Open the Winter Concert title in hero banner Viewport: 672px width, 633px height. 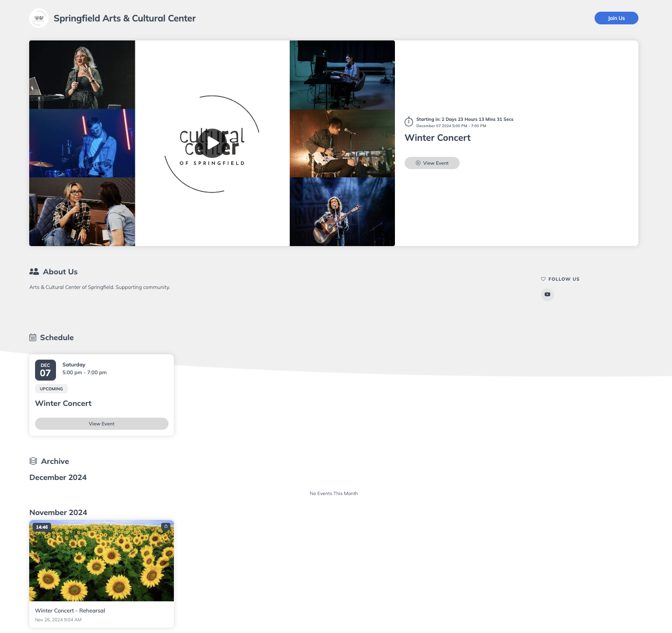pyautogui.click(x=437, y=138)
